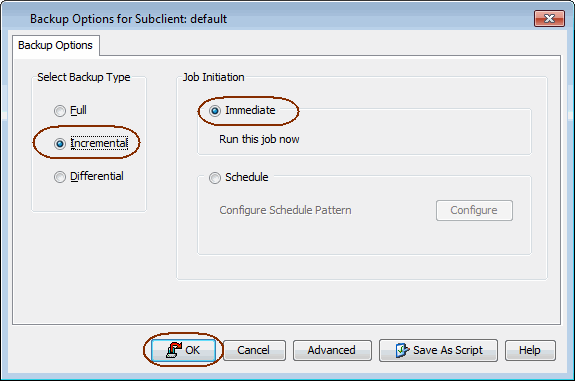Confirm the backup with the OK label
The image size is (575, 381).
[193, 350]
